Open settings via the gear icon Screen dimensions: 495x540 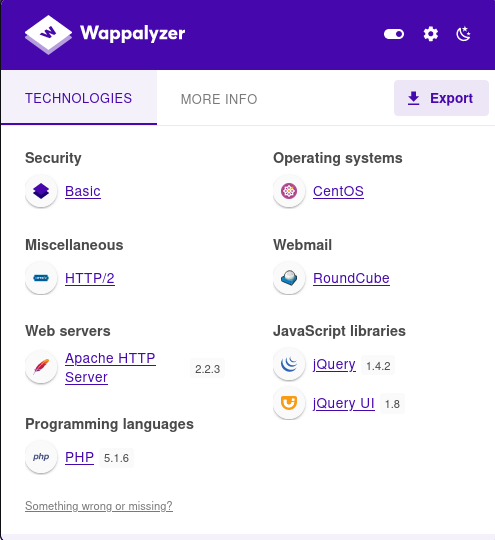tap(431, 34)
